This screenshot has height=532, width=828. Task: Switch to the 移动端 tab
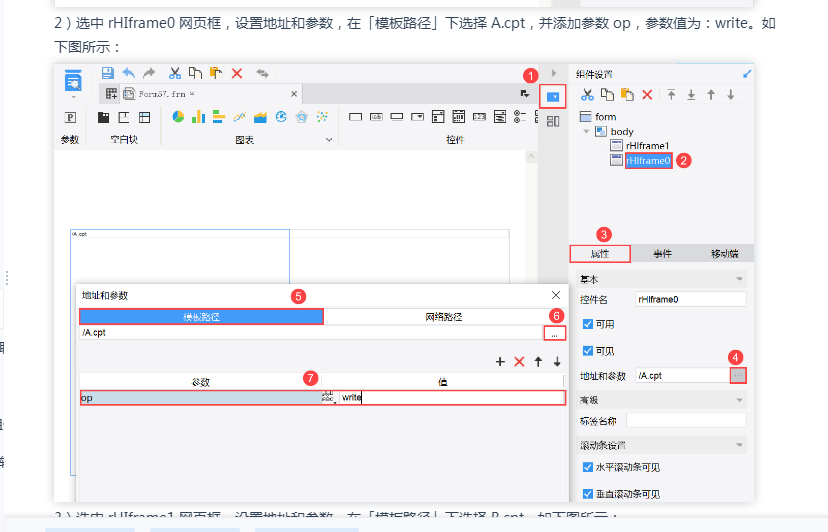click(x=724, y=254)
